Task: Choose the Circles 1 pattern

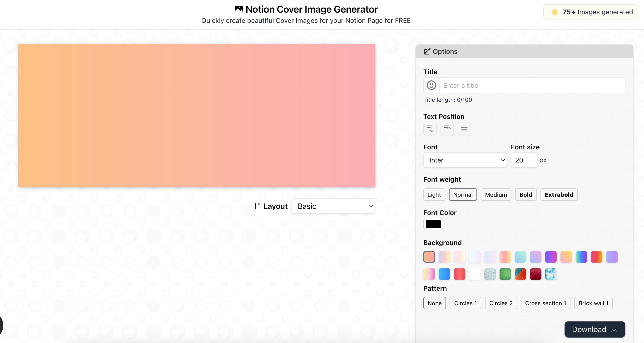Action: 466,303
